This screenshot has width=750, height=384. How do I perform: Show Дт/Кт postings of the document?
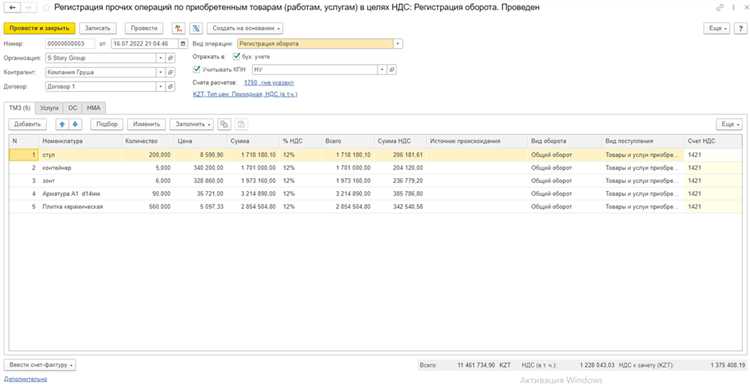(178, 28)
